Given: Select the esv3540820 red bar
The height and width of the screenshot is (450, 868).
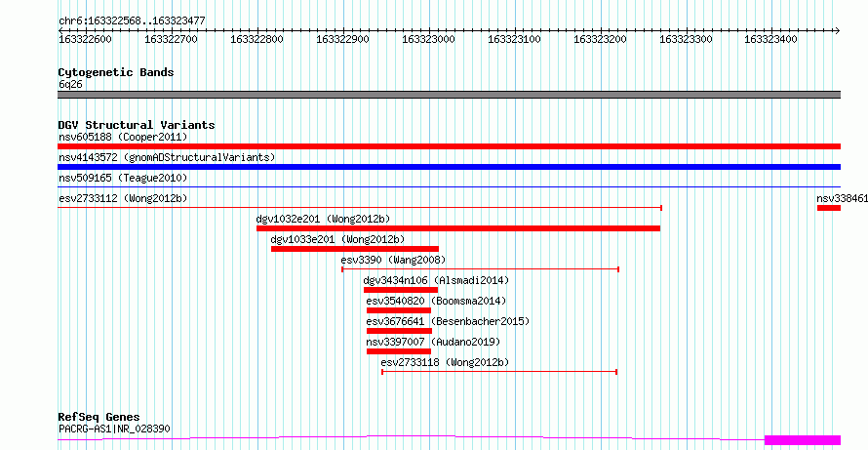Looking at the screenshot, I should coord(399,310).
